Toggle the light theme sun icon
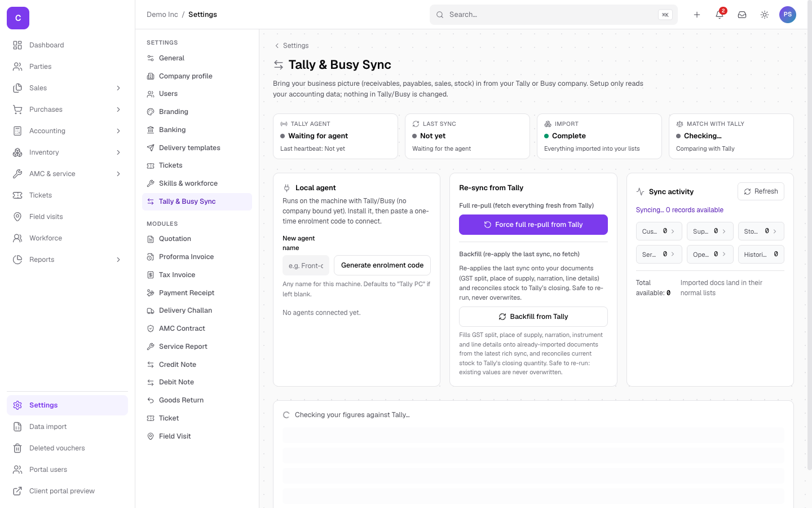The width and height of the screenshot is (812, 508). [x=765, y=15]
